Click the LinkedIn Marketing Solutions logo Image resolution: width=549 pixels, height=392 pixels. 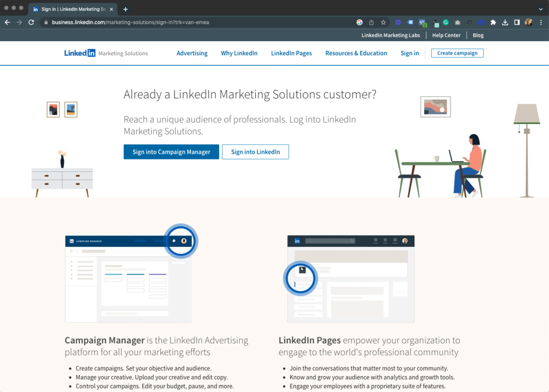106,53
